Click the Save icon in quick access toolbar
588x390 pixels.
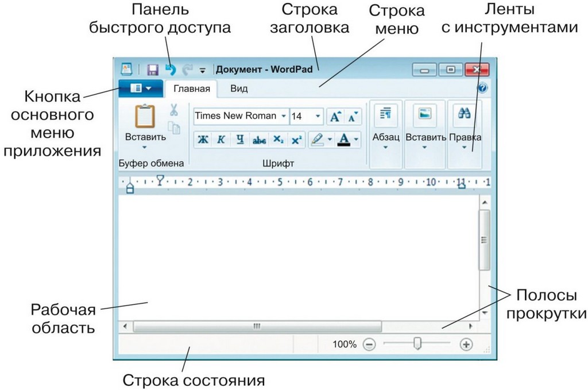point(153,70)
